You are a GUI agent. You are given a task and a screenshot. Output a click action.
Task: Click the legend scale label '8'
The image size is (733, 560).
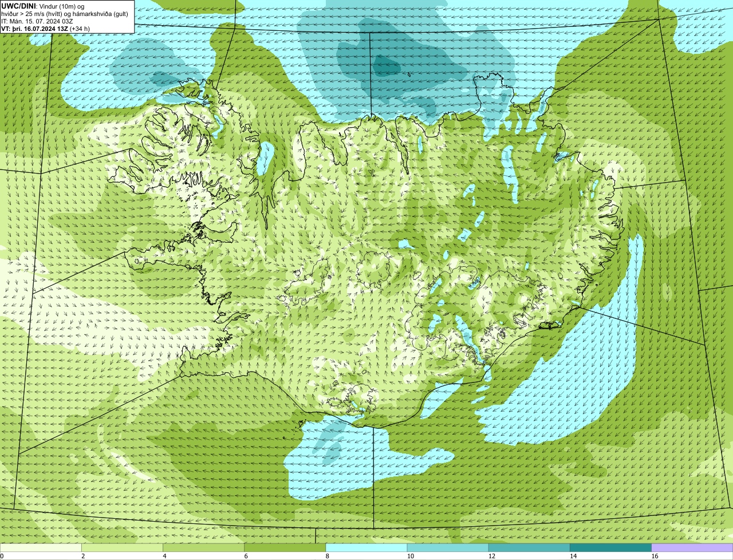click(328, 556)
